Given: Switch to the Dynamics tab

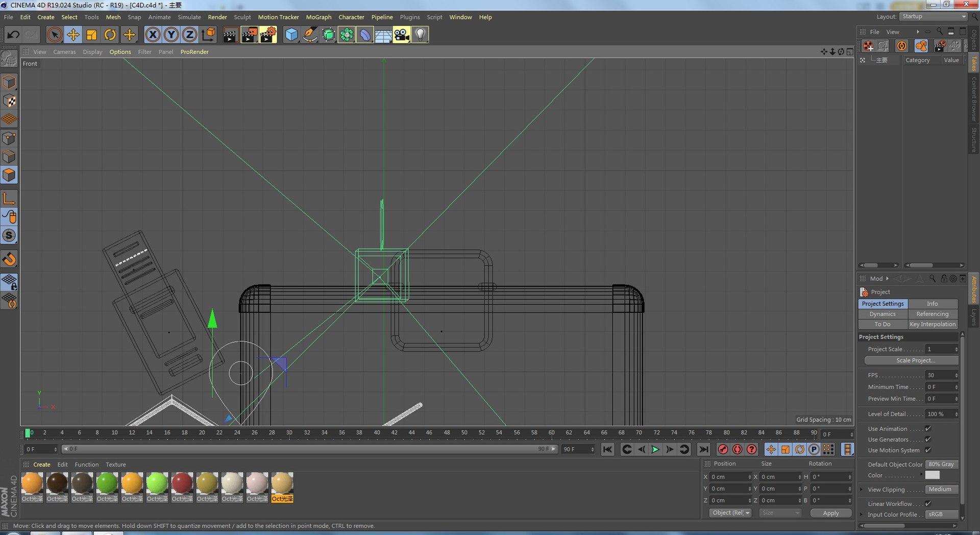Looking at the screenshot, I should (x=883, y=314).
